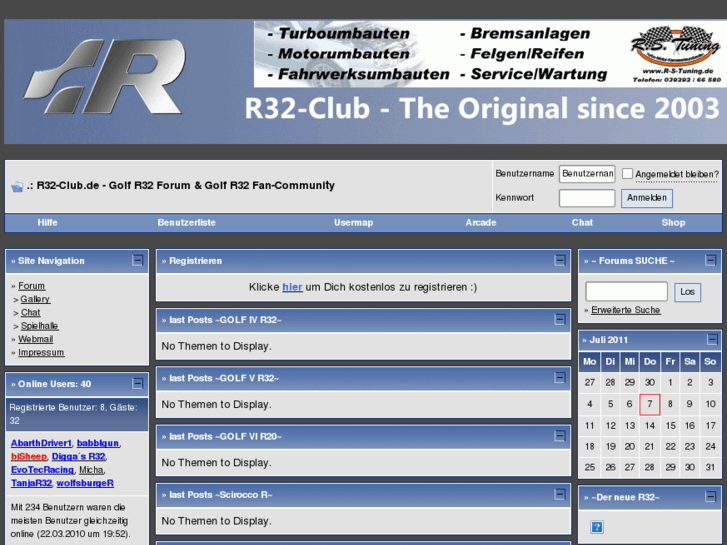Image resolution: width=727 pixels, height=545 pixels.
Task: Enable the Angemeldet bleiben checkbox
Action: (627, 173)
